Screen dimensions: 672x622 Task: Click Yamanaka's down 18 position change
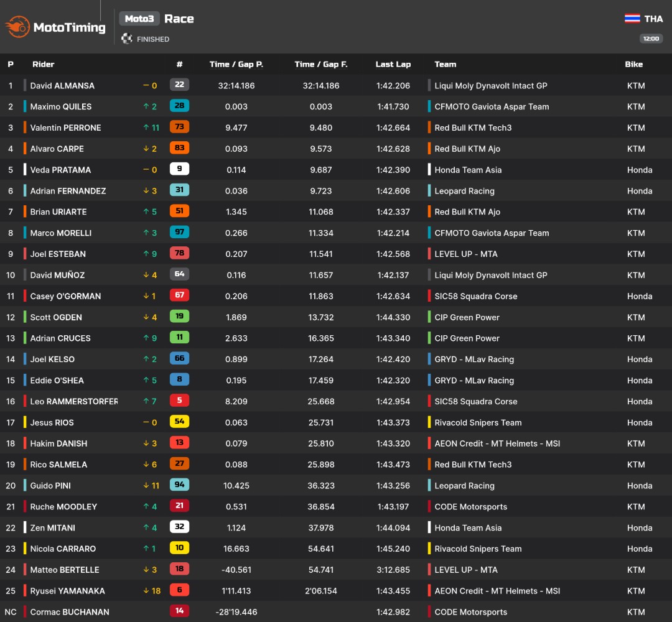152,591
